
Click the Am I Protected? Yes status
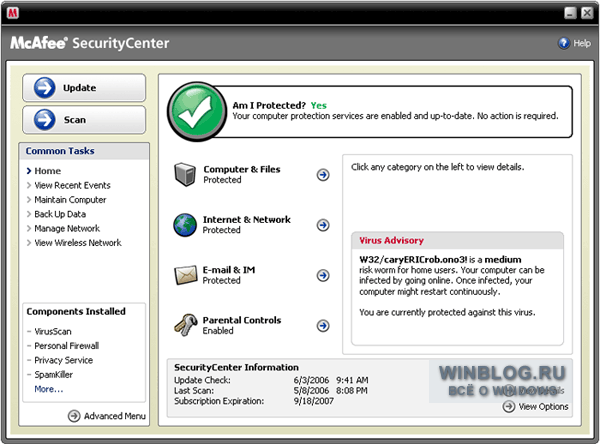pos(280,105)
